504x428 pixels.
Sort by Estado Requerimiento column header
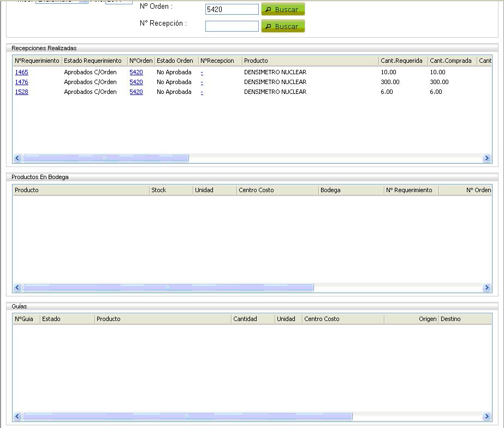tap(94, 61)
